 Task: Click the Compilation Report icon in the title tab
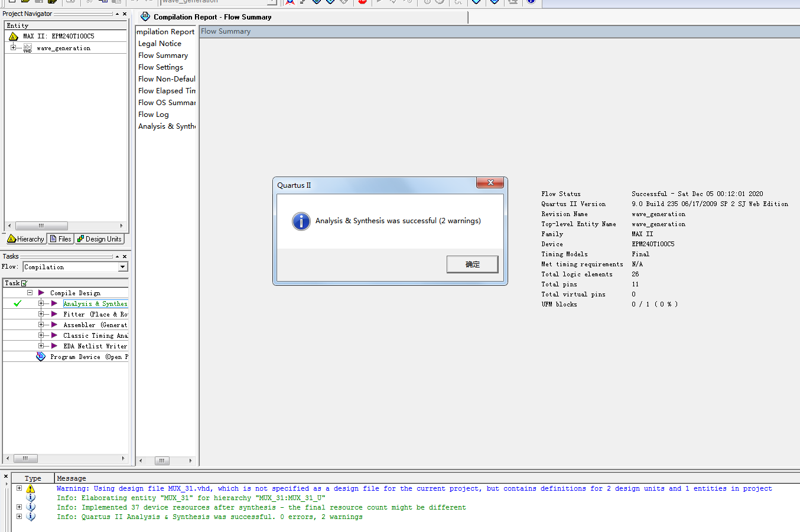pos(145,17)
